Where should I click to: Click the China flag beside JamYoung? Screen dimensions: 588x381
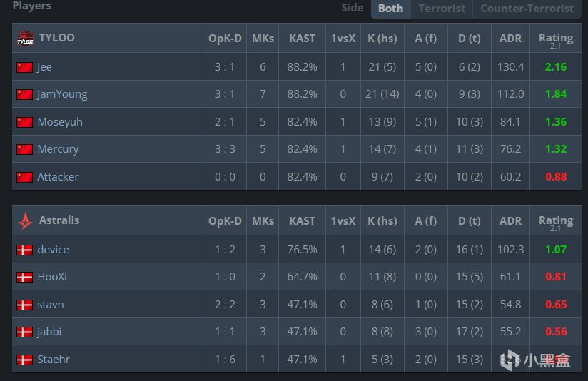click(x=25, y=94)
